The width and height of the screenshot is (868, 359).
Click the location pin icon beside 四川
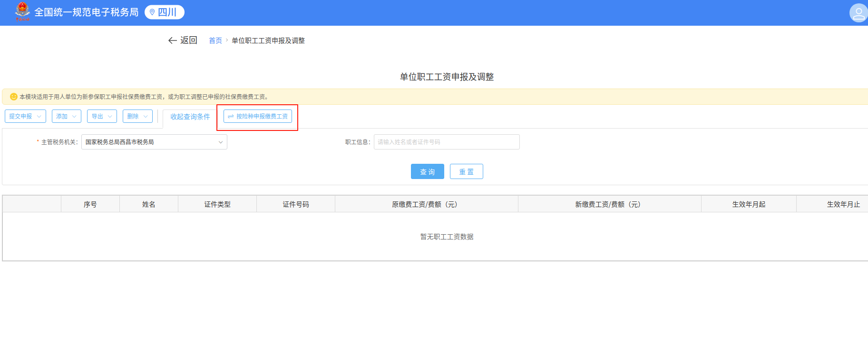[152, 12]
